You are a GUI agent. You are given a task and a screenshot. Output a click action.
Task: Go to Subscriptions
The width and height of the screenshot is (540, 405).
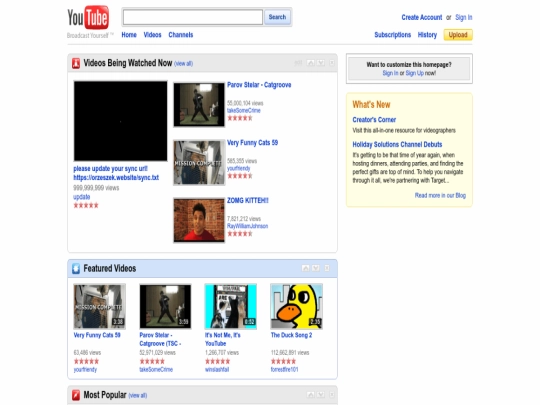[x=393, y=35]
